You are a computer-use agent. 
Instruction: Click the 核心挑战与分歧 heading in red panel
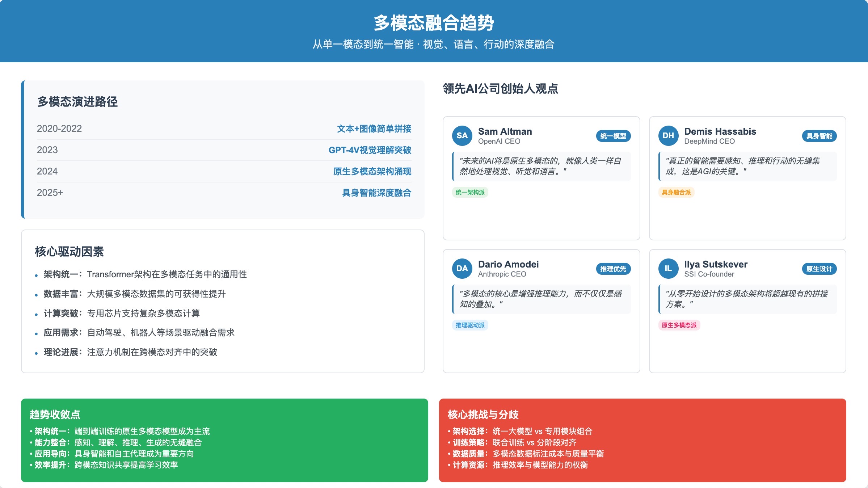click(x=483, y=415)
